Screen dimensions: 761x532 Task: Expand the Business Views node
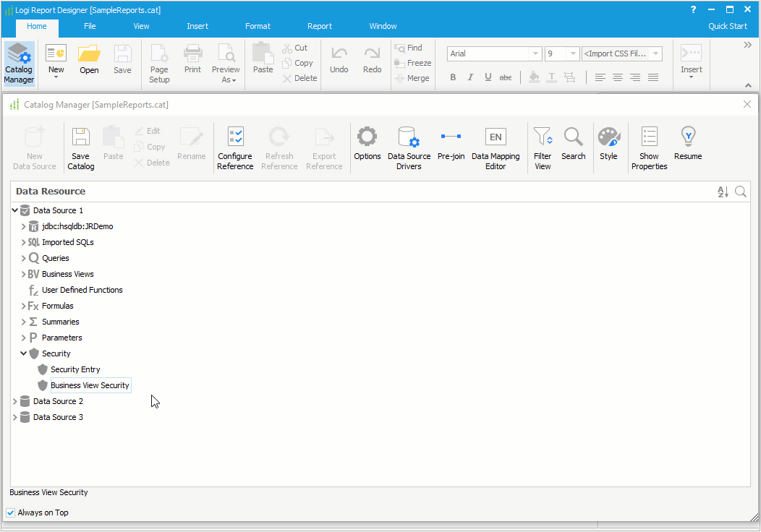[23, 274]
